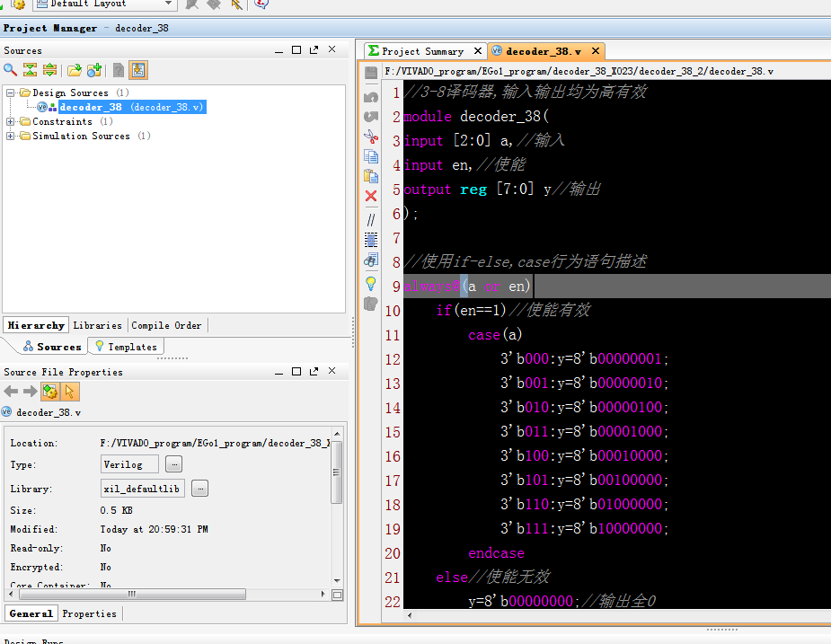Switch to the Libraries tab in Sources panel
The width and height of the screenshot is (831, 644).
(97, 325)
